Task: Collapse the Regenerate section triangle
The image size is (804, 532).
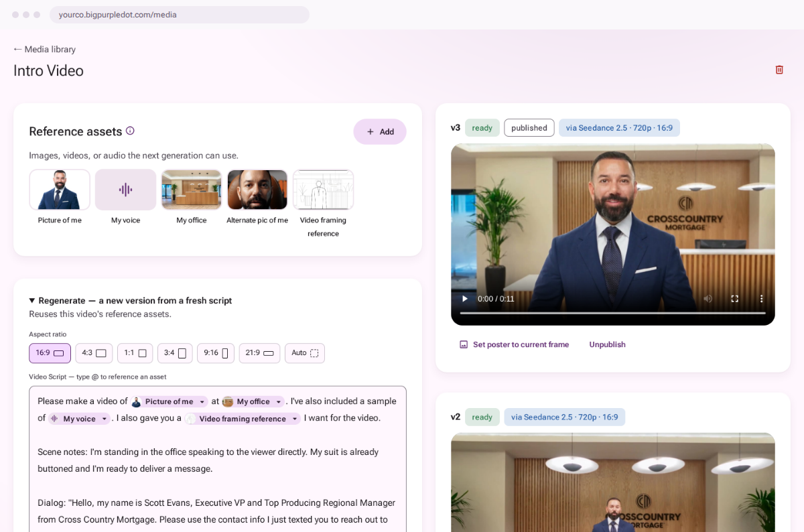Action: point(32,300)
